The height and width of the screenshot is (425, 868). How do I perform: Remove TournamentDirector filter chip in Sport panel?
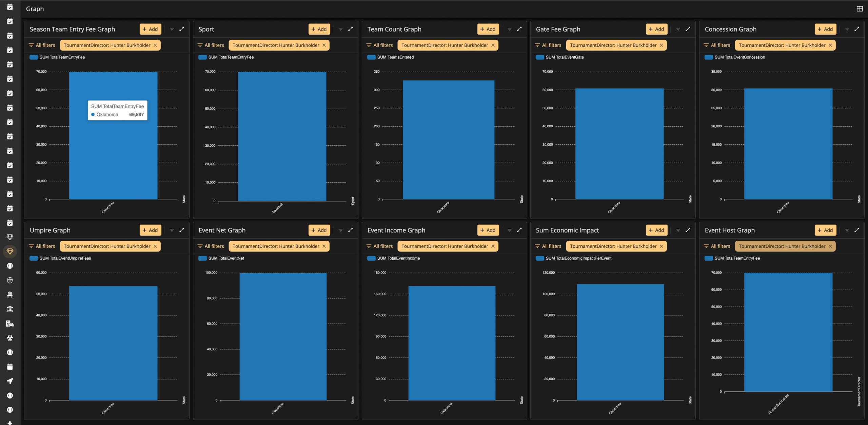pyautogui.click(x=324, y=45)
